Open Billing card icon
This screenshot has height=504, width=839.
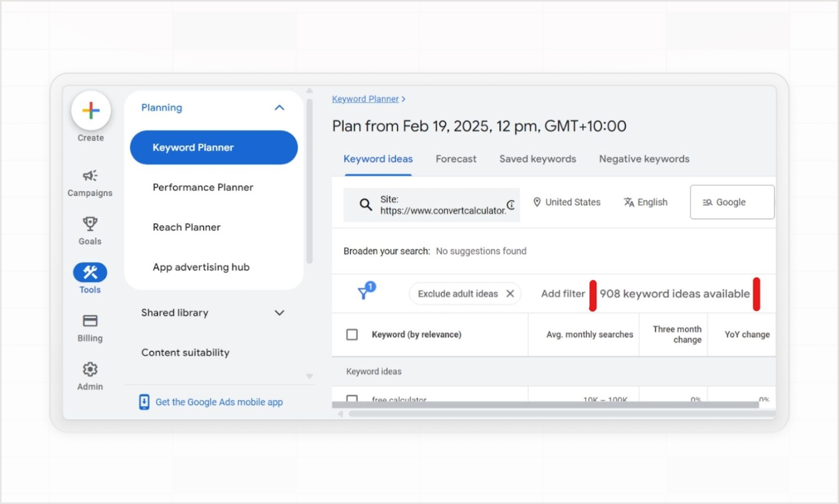pyautogui.click(x=90, y=321)
